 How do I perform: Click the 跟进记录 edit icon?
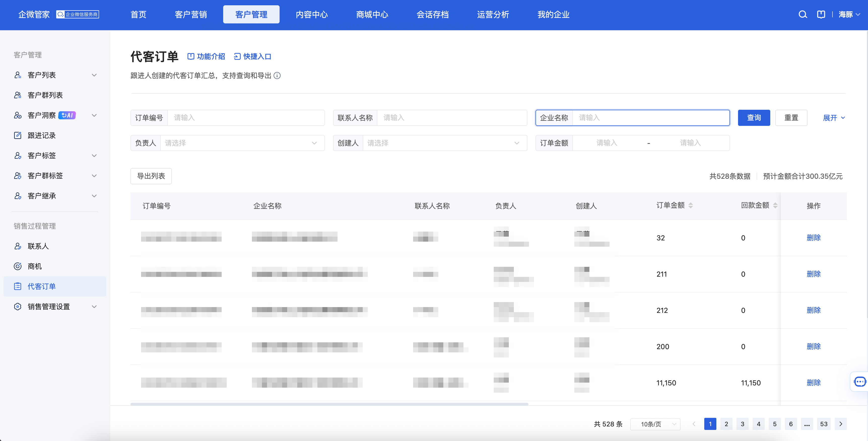pyautogui.click(x=18, y=135)
